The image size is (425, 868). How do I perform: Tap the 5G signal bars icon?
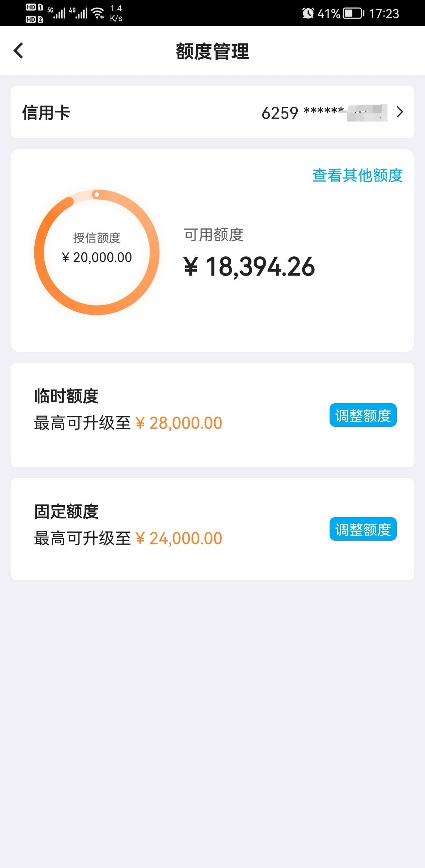click(x=56, y=13)
